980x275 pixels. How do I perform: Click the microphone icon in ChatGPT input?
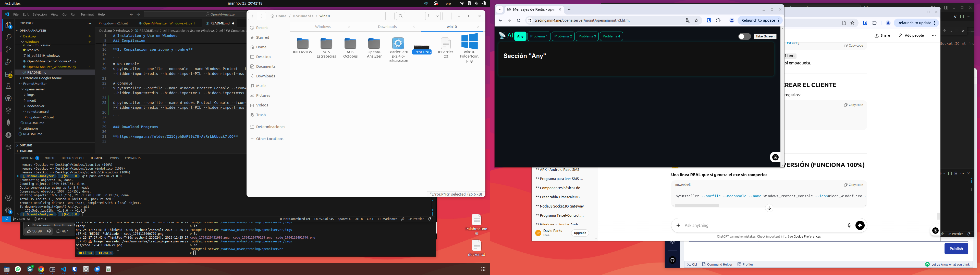[x=849, y=225]
